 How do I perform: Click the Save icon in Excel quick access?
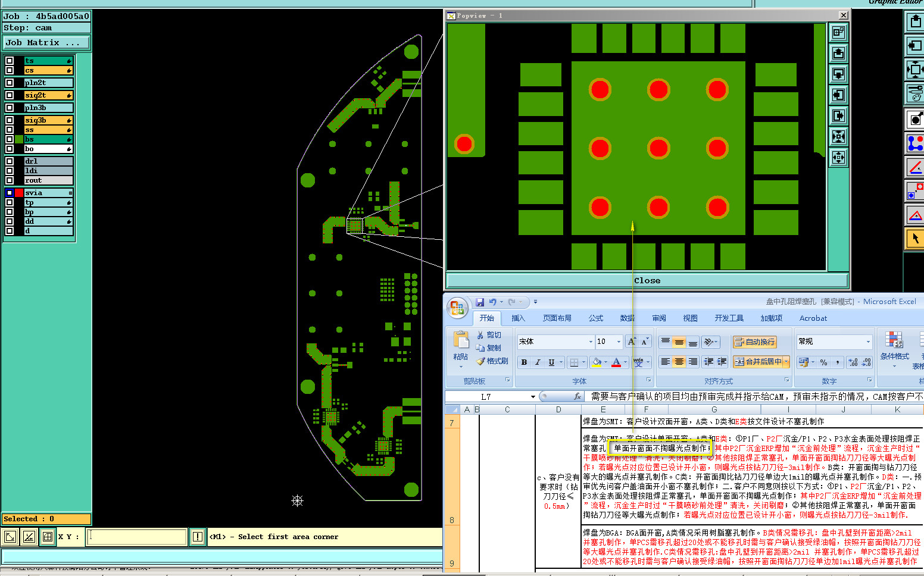point(480,302)
